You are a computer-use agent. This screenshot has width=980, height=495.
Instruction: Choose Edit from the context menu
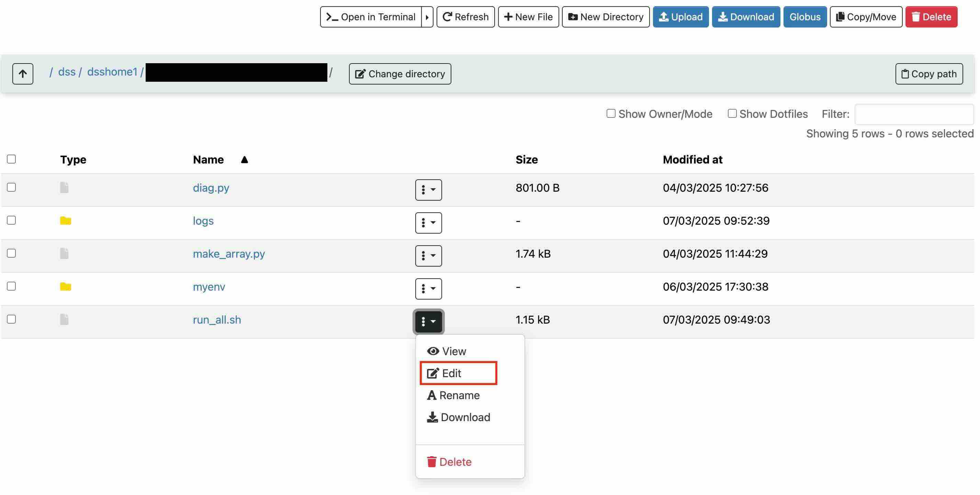[x=452, y=373]
